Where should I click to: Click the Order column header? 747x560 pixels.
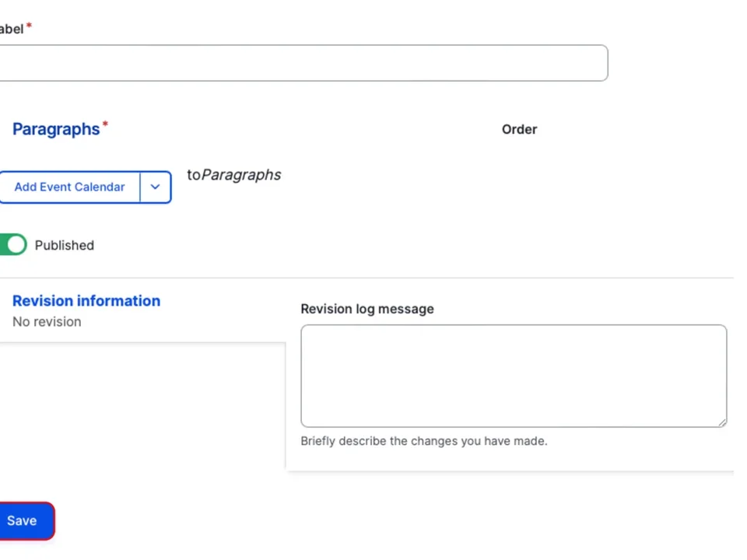coord(519,129)
